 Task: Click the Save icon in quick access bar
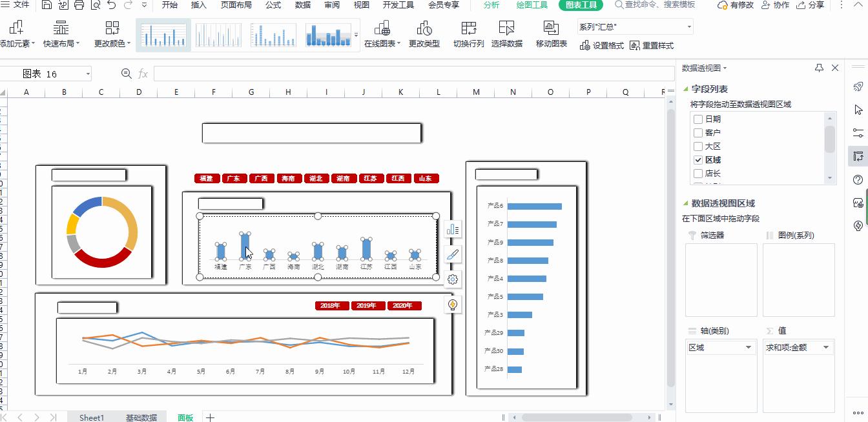tap(47, 5)
